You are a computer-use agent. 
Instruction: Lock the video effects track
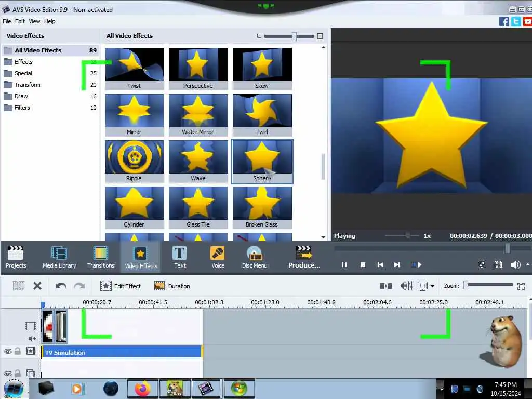(18, 352)
